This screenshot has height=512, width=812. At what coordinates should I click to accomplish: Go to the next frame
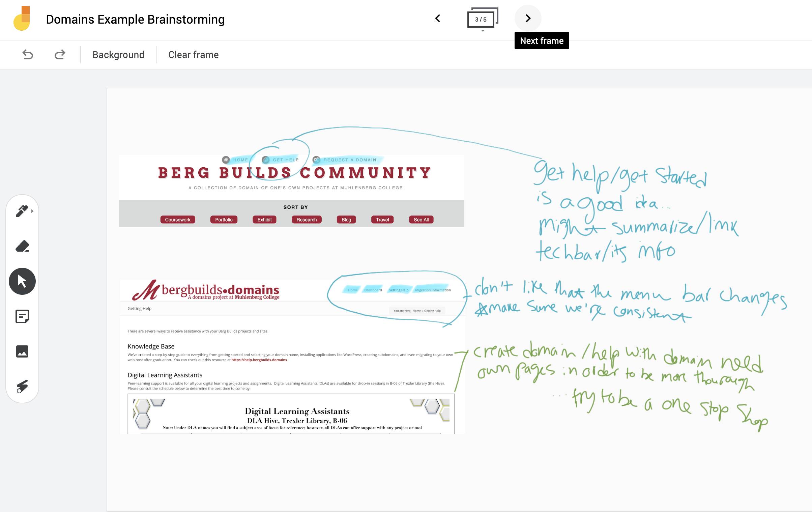tap(528, 18)
